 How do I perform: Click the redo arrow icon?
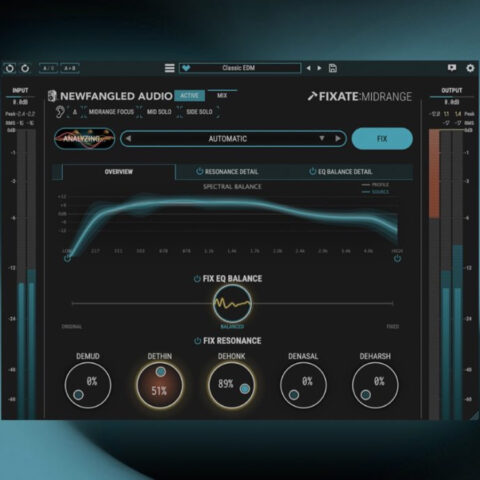pyautogui.click(x=25, y=68)
